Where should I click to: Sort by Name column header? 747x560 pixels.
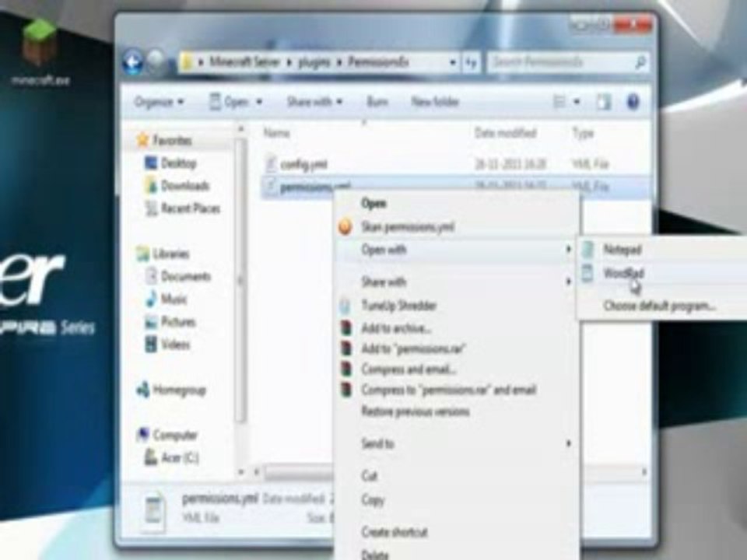click(277, 133)
